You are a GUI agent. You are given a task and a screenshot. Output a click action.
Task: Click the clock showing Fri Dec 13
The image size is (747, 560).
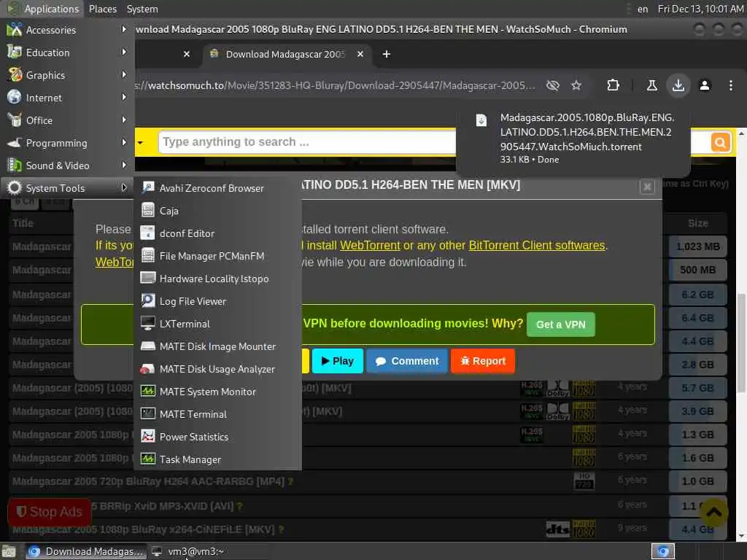tap(700, 9)
